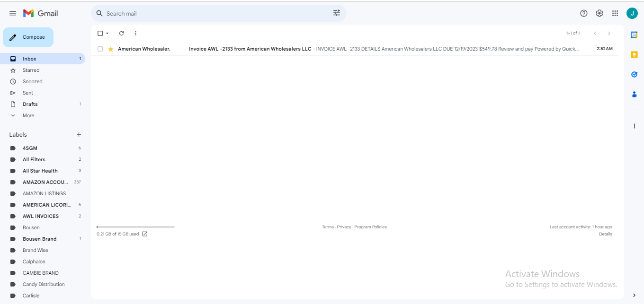Click Compose button
This screenshot has width=644, height=304.
[x=28, y=37]
